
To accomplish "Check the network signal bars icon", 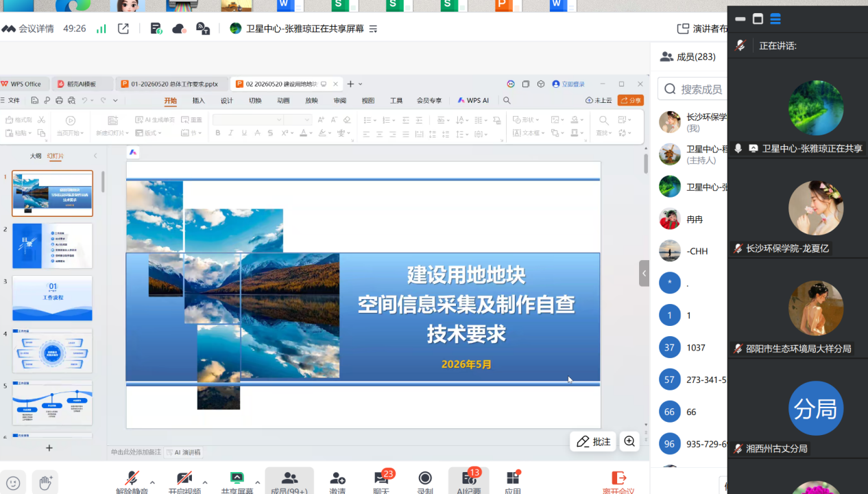I will 101,29.
